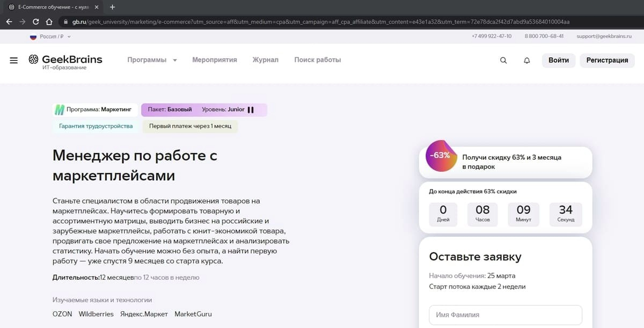Click the Программа: Маркетинг tag
The width and height of the screenshot is (644, 328).
click(x=96, y=110)
